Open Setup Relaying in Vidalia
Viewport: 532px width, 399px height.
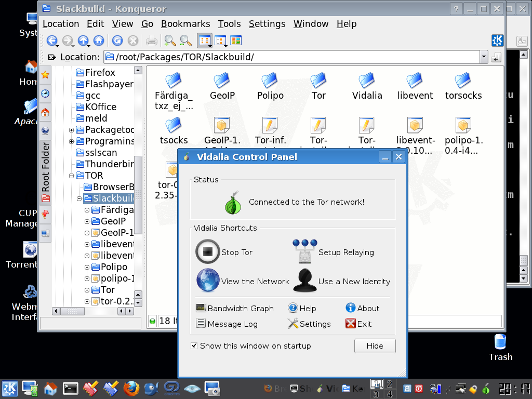pos(304,252)
